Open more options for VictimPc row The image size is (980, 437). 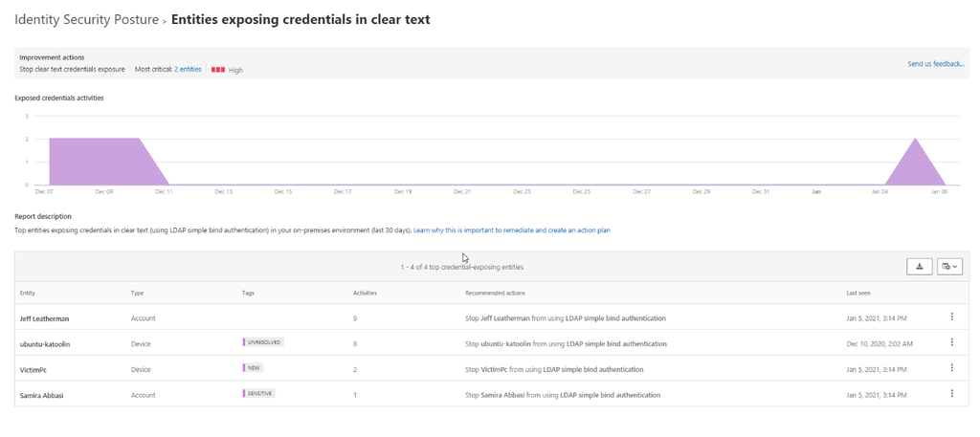click(952, 368)
